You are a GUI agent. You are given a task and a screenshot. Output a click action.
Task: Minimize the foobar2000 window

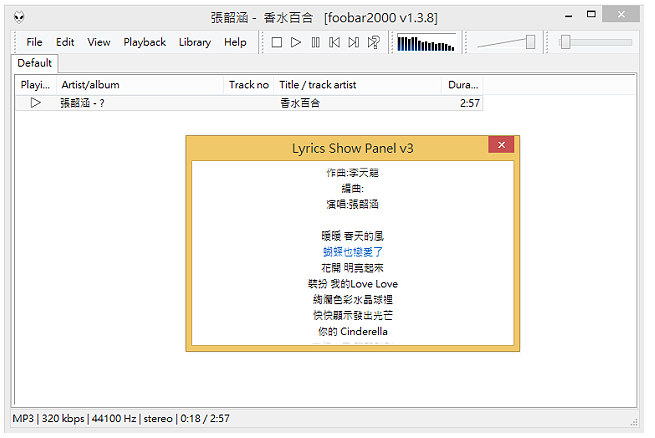coord(568,15)
